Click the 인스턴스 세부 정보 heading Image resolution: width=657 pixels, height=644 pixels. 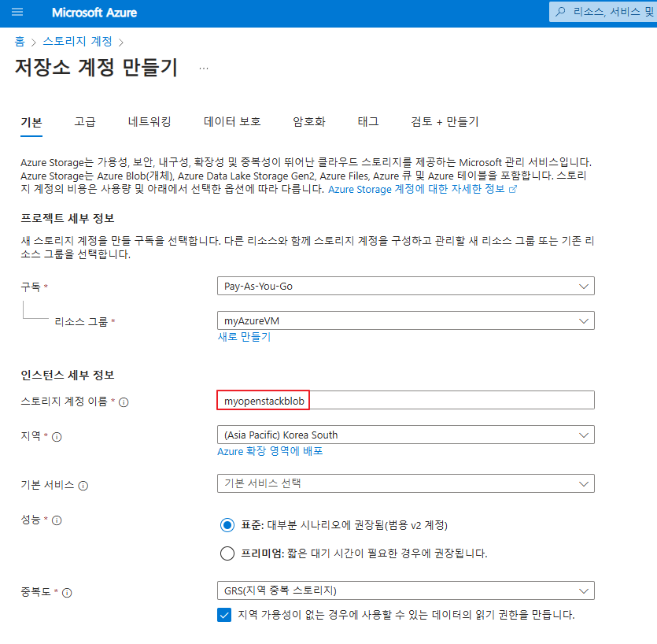pos(68,376)
